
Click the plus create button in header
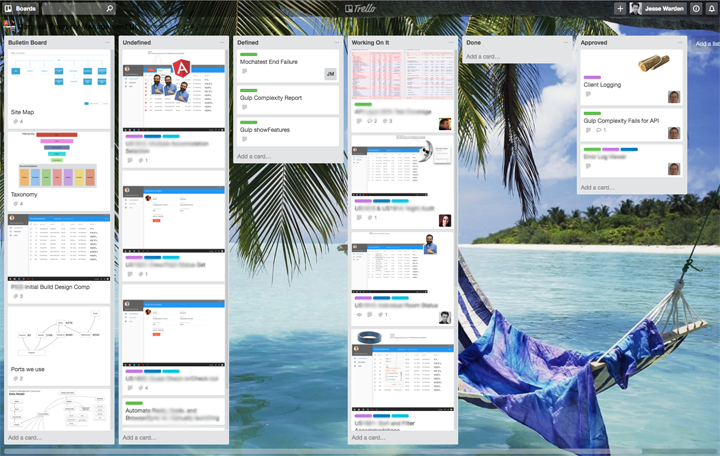tap(620, 8)
